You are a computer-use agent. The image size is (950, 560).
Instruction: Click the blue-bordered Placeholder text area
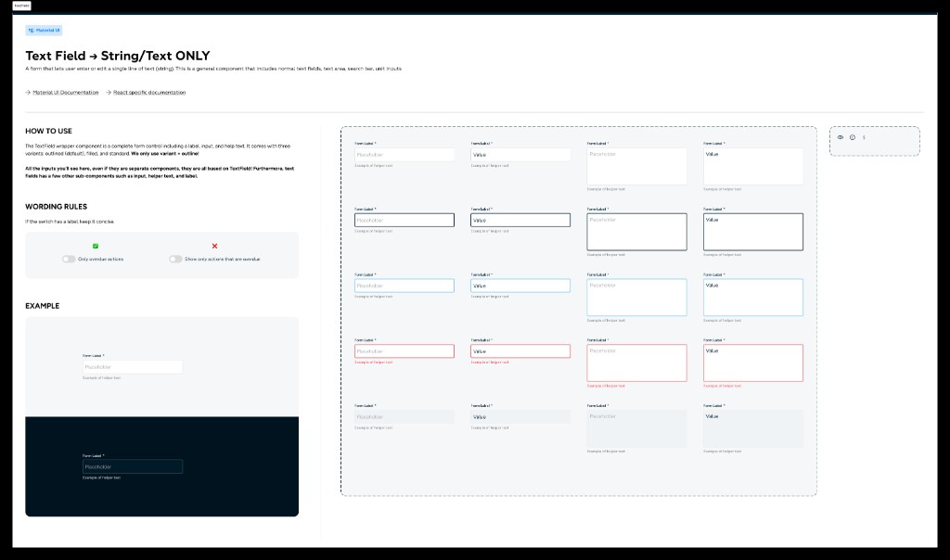pyautogui.click(x=636, y=298)
